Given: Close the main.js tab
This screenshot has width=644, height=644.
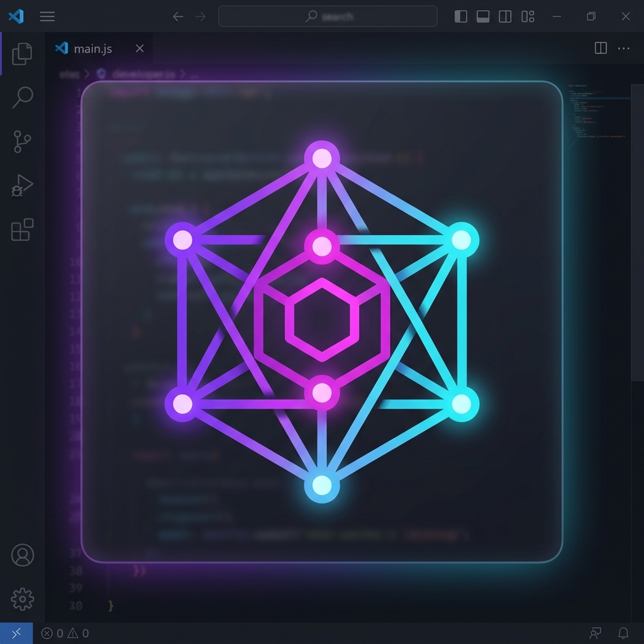Looking at the screenshot, I should pos(140,48).
